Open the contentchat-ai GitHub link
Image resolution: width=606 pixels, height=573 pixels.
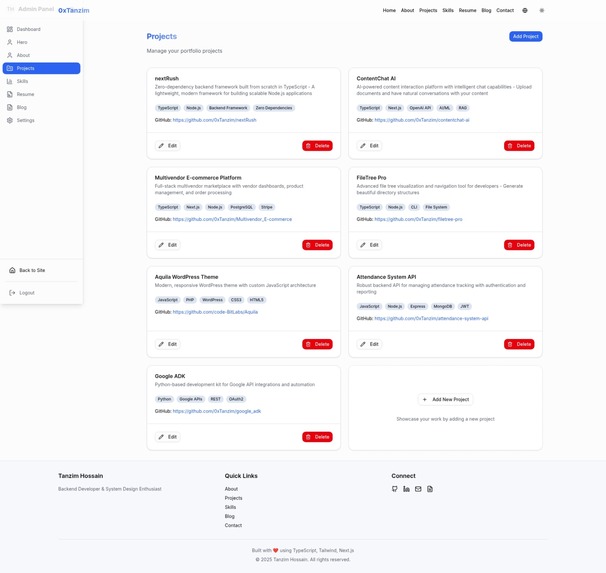click(422, 120)
